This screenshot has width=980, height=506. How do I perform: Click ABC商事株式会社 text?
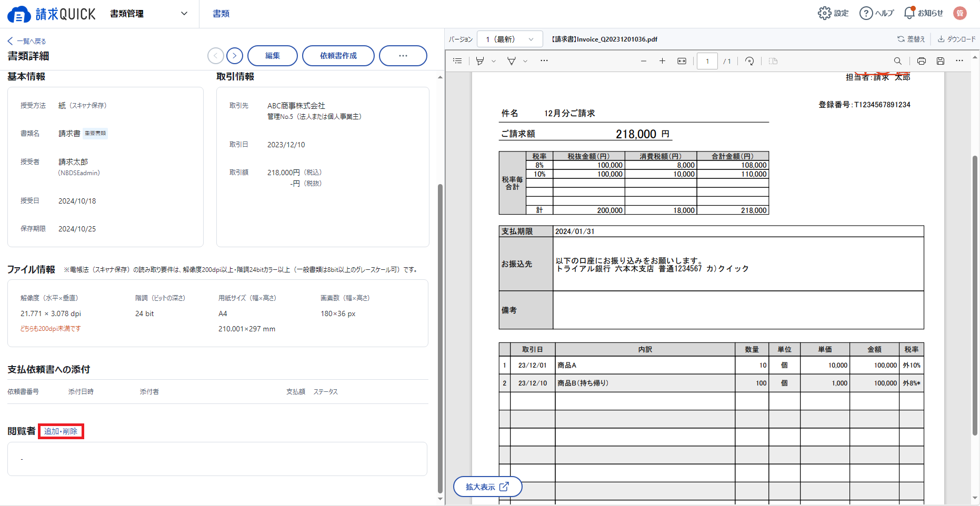(296, 106)
